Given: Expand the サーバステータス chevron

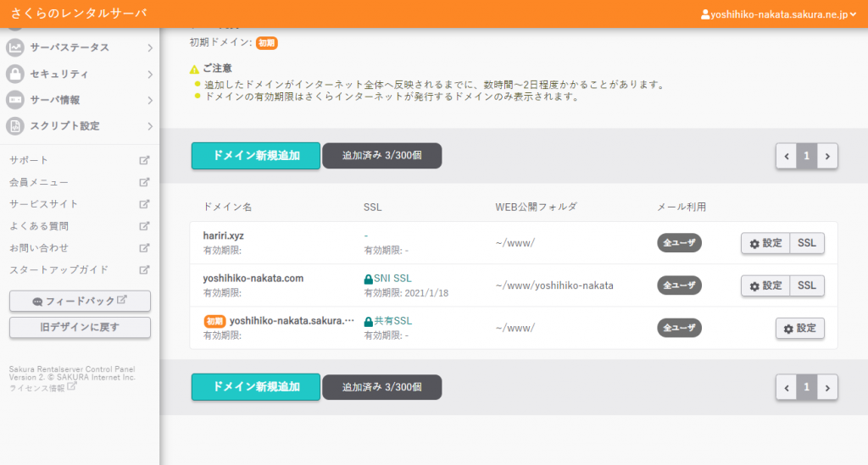Looking at the screenshot, I should click(150, 48).
